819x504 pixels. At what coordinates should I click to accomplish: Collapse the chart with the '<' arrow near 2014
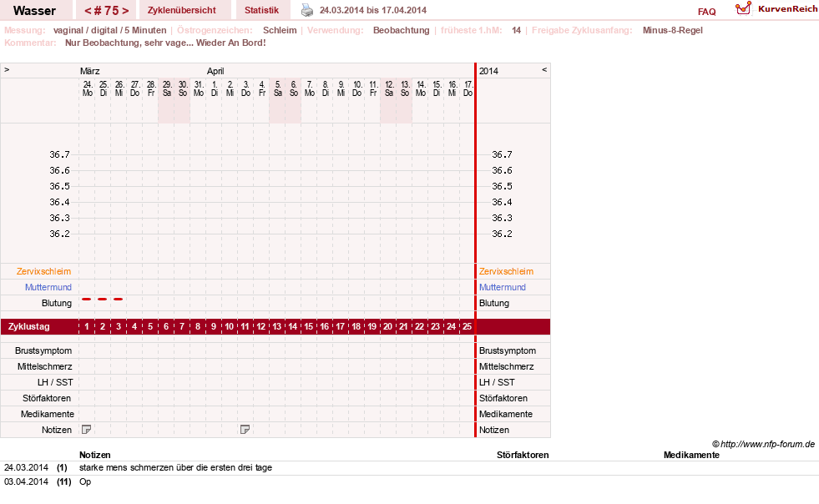point(544,69)
